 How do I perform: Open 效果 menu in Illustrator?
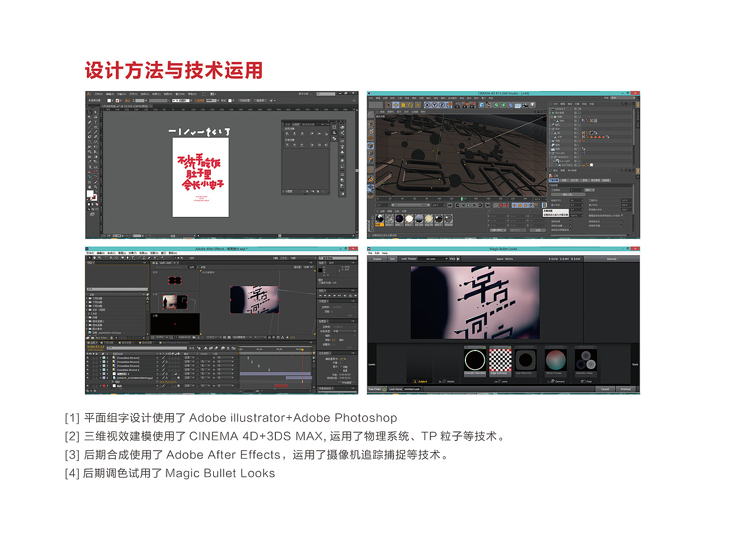[157, 94]
